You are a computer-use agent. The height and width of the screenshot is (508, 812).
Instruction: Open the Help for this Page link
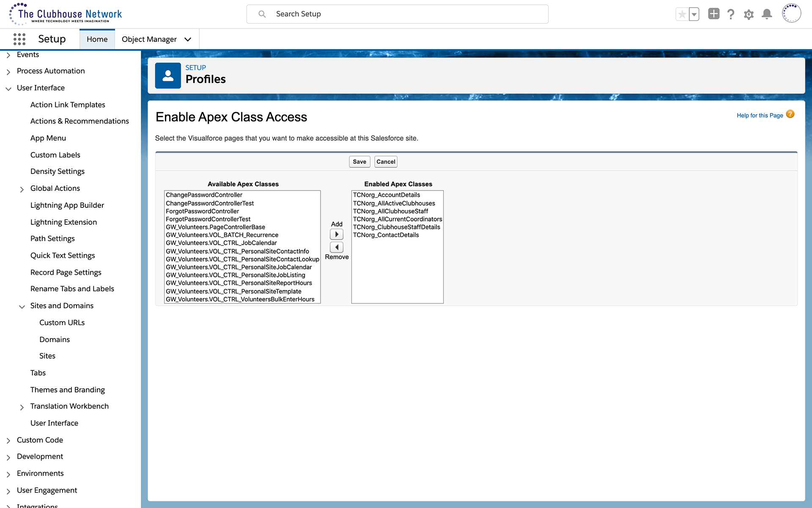tap(760, 115)
